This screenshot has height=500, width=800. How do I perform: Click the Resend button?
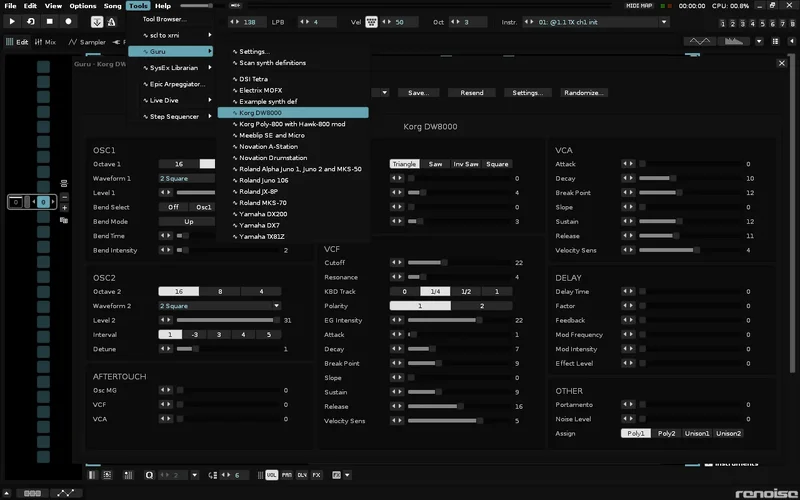pos(471,92)
